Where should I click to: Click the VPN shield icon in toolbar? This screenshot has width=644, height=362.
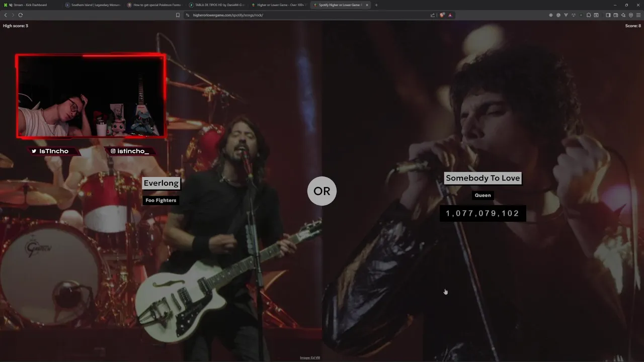630,15
